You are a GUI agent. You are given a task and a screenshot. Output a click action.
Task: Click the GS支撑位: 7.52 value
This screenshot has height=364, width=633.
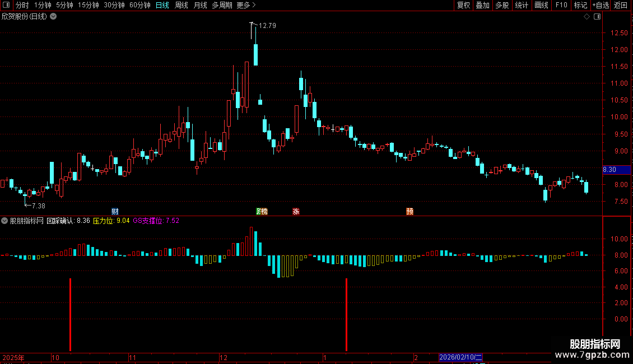click(156, 221)
